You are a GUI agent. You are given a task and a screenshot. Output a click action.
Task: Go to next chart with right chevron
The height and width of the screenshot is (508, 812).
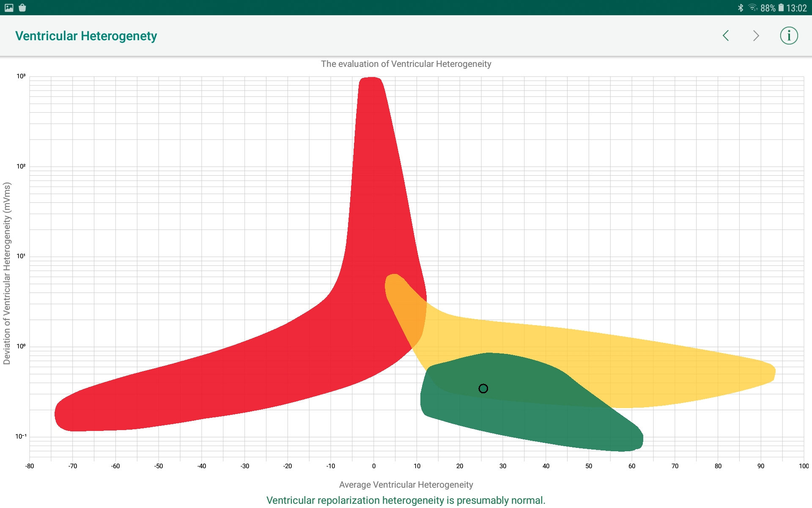pos(756,36)
